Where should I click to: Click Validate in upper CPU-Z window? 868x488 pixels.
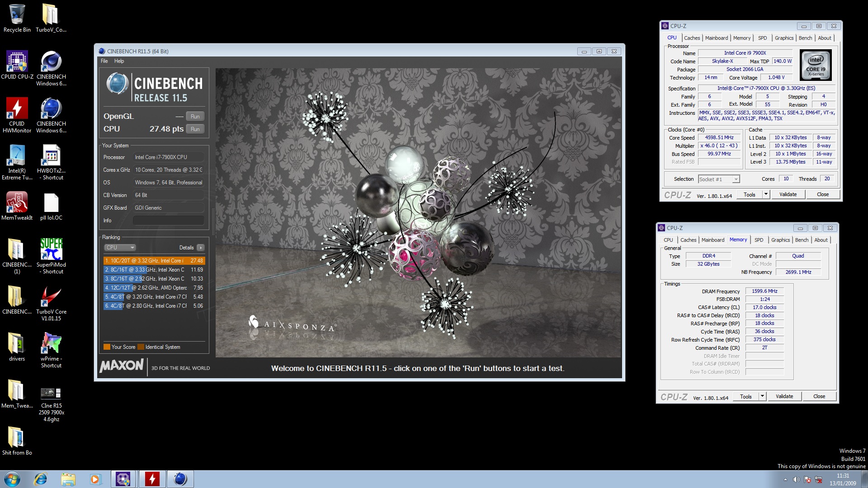[788, 195]
